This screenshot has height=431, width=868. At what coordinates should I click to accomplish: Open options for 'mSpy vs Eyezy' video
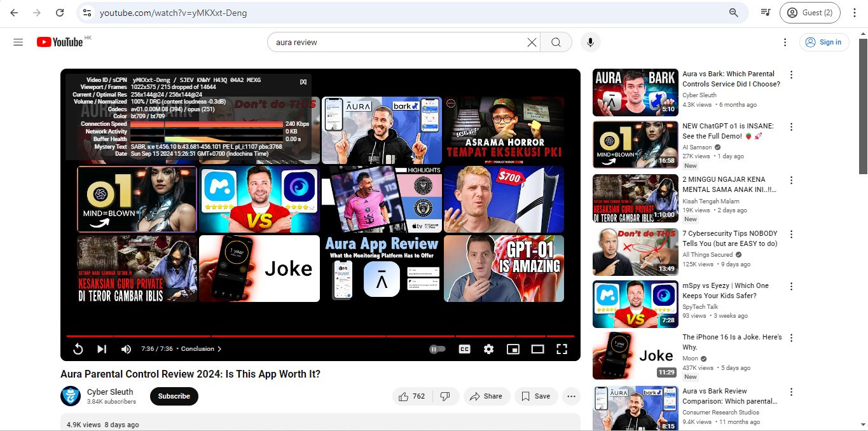point(791,286)
